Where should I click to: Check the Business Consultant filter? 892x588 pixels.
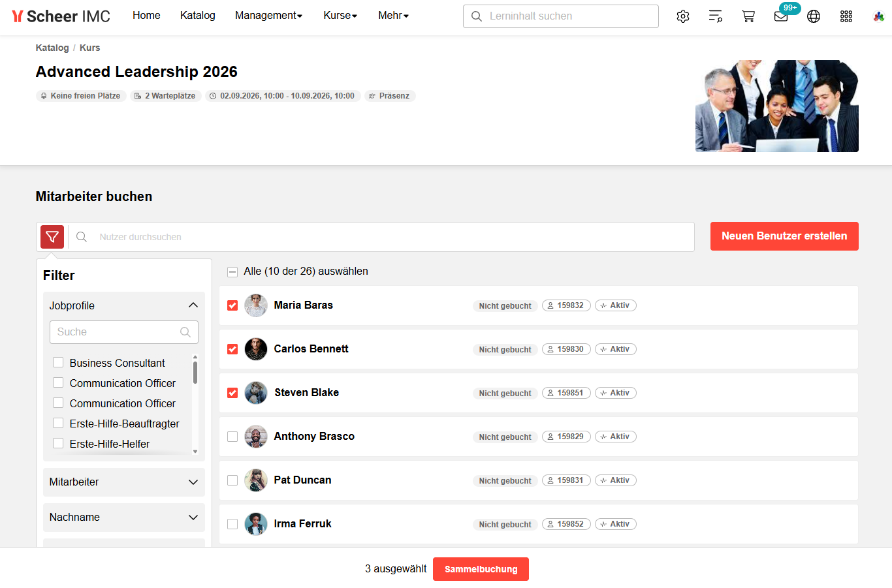tap(58, 362)
